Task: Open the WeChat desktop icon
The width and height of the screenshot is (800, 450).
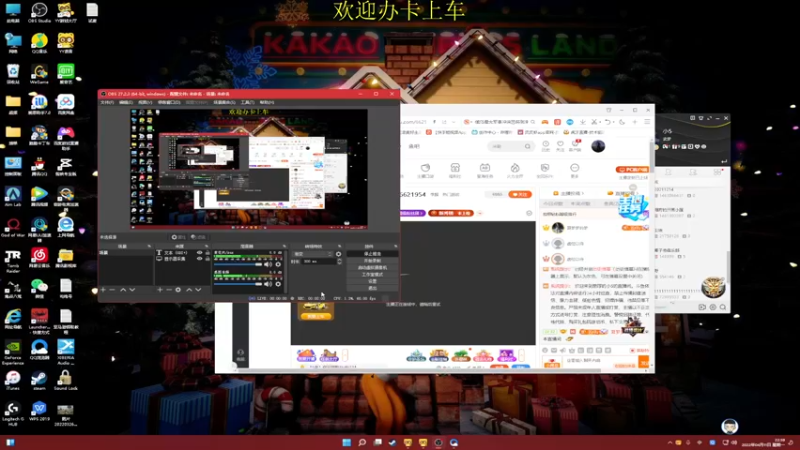Action: pyautogui.click(x=39, y=288)
